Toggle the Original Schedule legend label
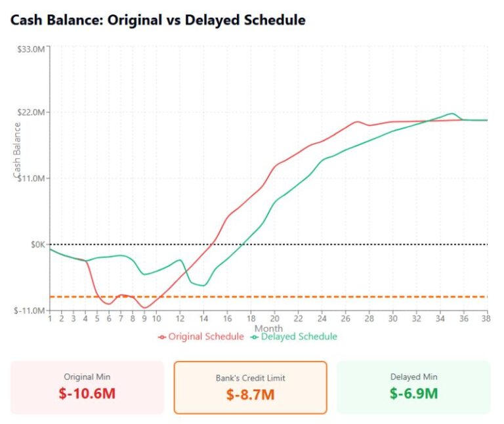Viewport: 504px width, 424px height. click(206, 337)
